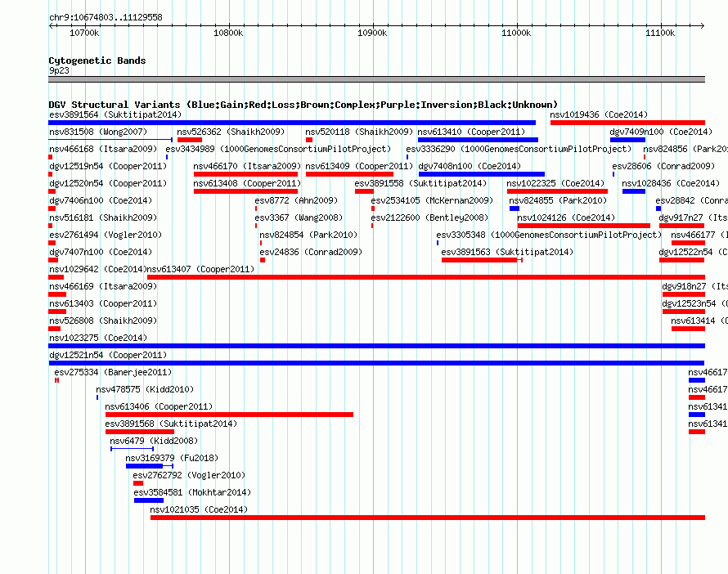Select the esv2534105 (McKernan2009) label

click(432, 200)
